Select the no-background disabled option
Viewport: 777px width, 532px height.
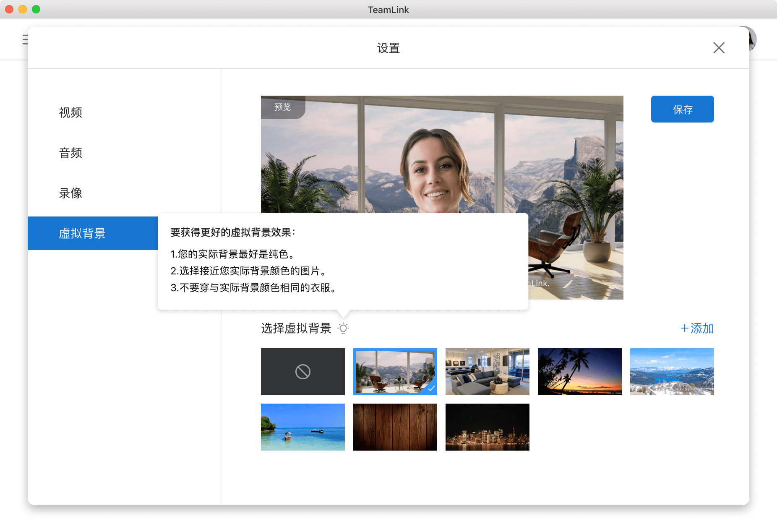(302, 372)
